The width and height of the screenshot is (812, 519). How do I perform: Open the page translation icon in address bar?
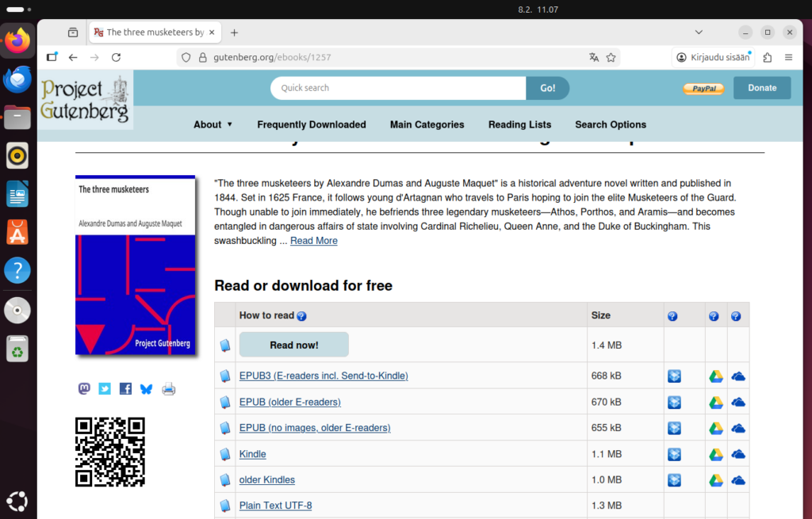tap(594, 57)
